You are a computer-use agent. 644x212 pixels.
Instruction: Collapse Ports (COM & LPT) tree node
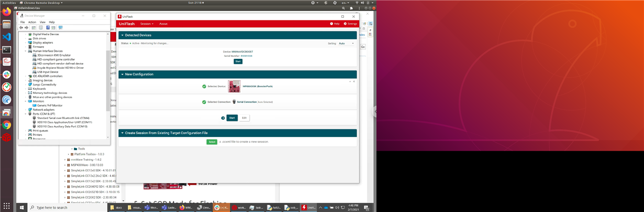[x=25, y=114]
